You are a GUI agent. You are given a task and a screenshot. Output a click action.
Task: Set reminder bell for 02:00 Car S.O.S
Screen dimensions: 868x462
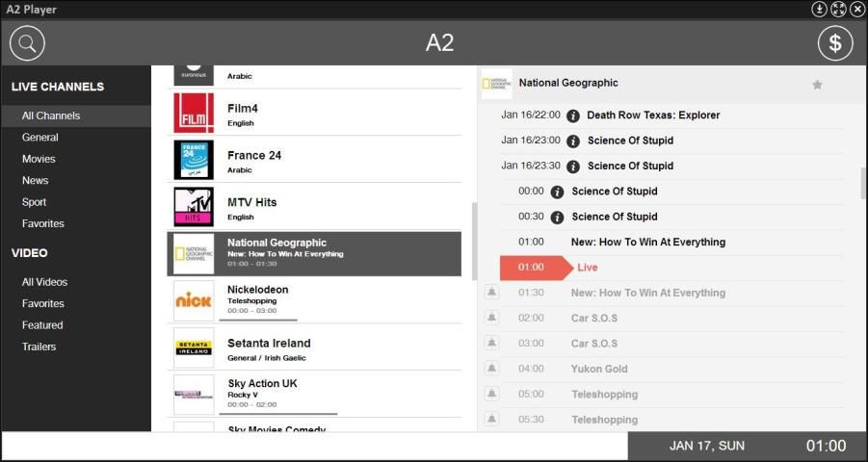coord(492,318)
